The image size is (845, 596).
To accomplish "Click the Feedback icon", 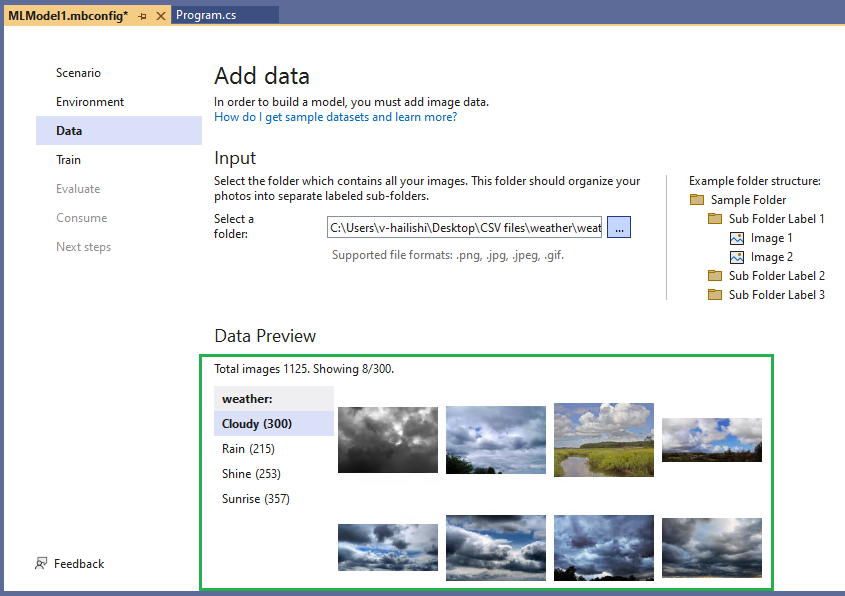I will click(x=41, y=563).
